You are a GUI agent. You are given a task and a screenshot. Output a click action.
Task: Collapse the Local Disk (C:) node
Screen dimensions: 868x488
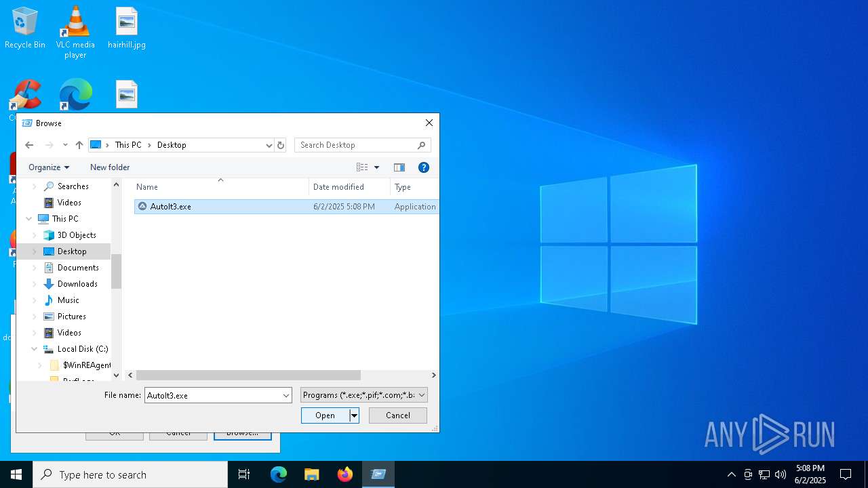click(34, 349)
